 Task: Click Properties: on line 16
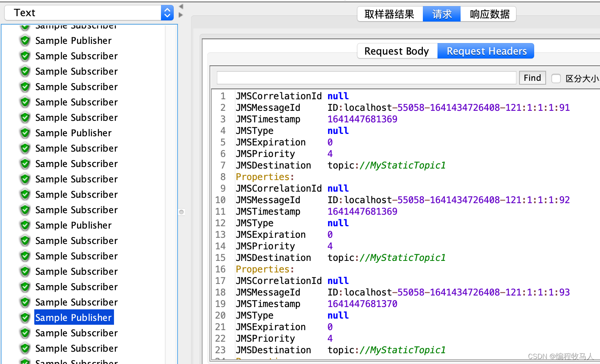pos(265,269)
